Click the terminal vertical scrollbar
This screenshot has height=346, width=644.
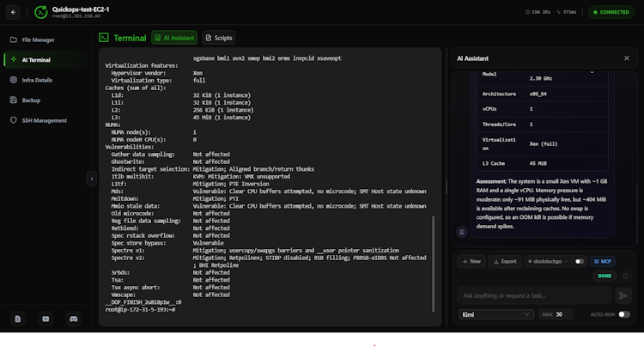pyautogui.click(x=433, y=264)
